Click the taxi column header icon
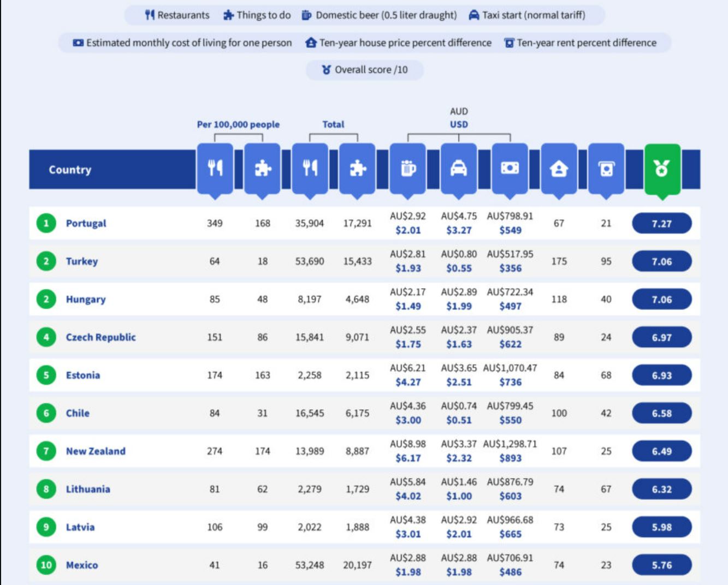 point(459,169)
